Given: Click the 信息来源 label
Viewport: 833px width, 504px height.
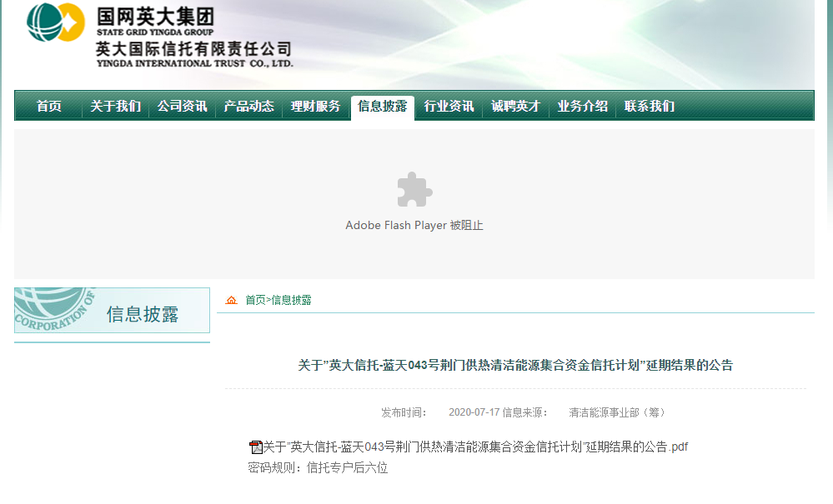Looking at the screenshot, I should pos(524,412).
